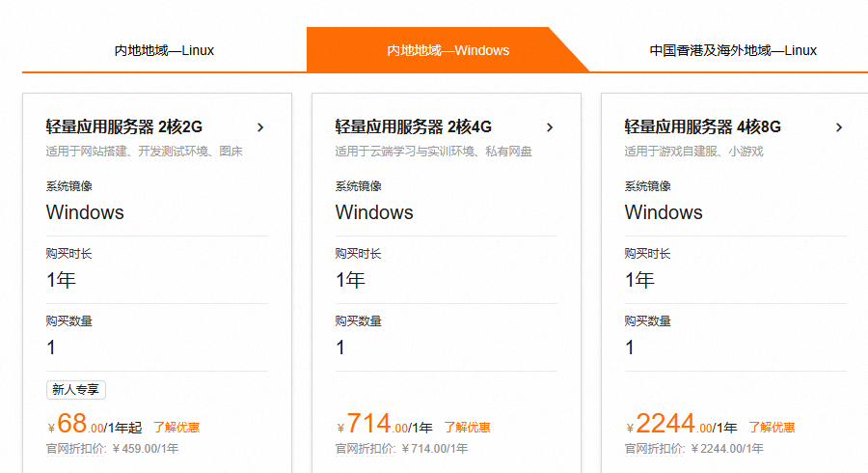This screenshot has width=868, height=473.
Task: Switch to 内地地域—Linux tab
Action: (x=164, y=50)
